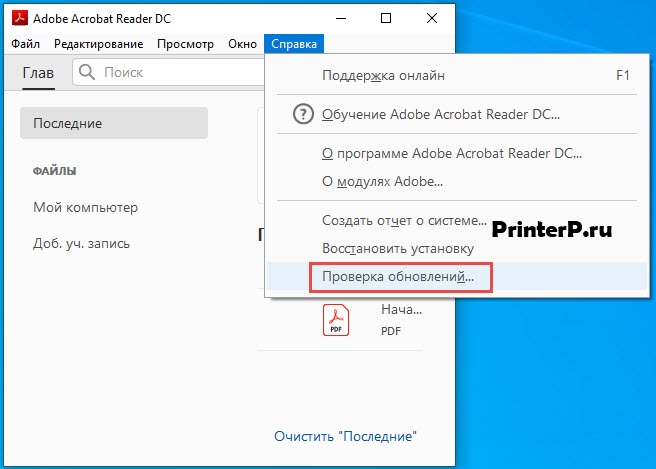This screenshot has width=656, height=469.
Task: Open the Редактирование menu
Action: tap(98, 44)
